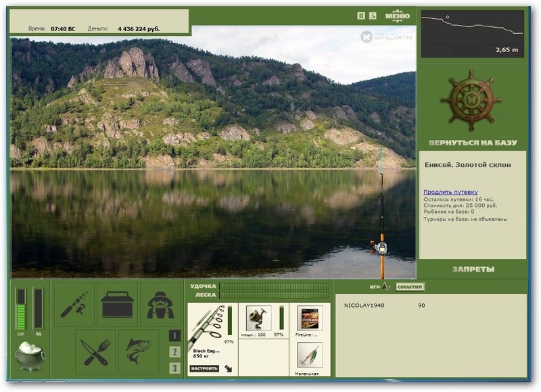Select the FireLine fishing line thumbnail
The height and width of the screenshot is (392, 541).
(310, 318)
